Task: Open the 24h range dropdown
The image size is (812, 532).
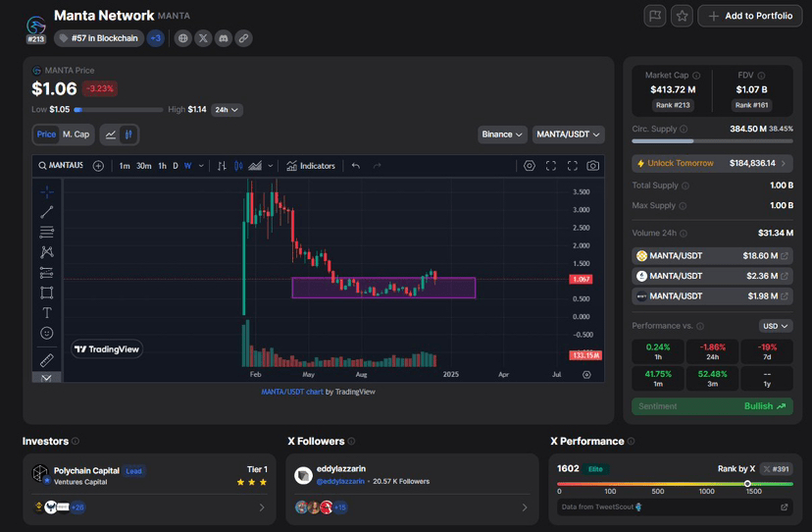Action: coord(228,110)
